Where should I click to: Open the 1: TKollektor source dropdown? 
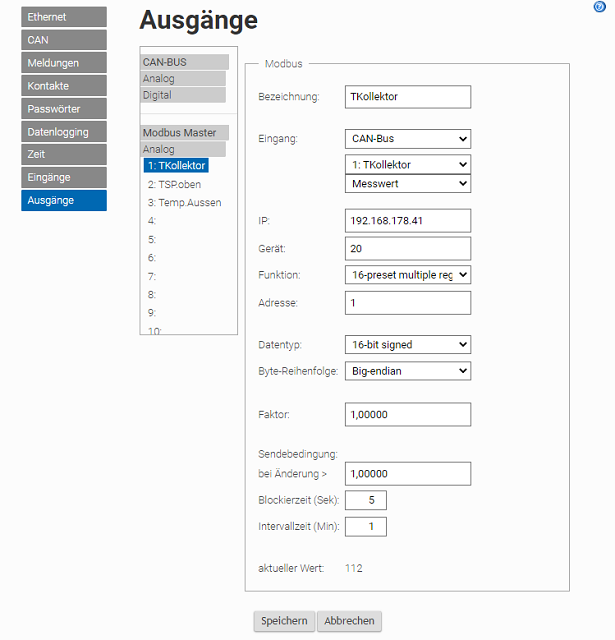click(408, 164)
